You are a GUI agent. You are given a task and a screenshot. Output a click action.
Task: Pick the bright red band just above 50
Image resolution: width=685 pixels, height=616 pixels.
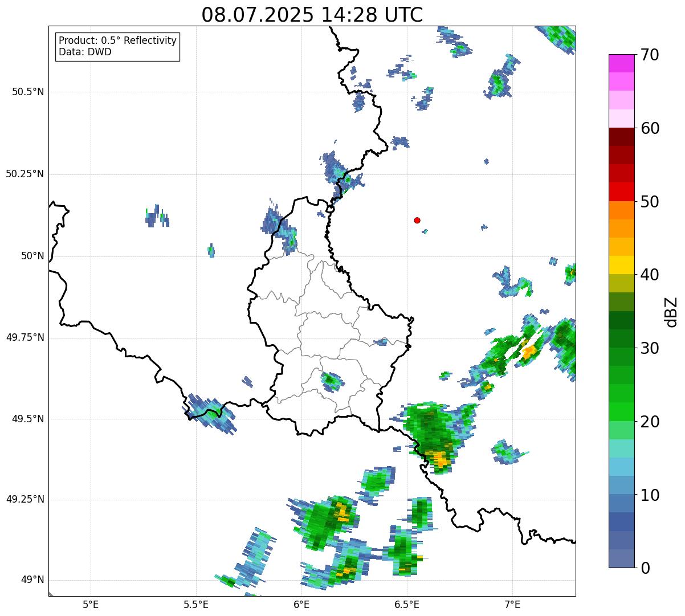pos(621,192)
